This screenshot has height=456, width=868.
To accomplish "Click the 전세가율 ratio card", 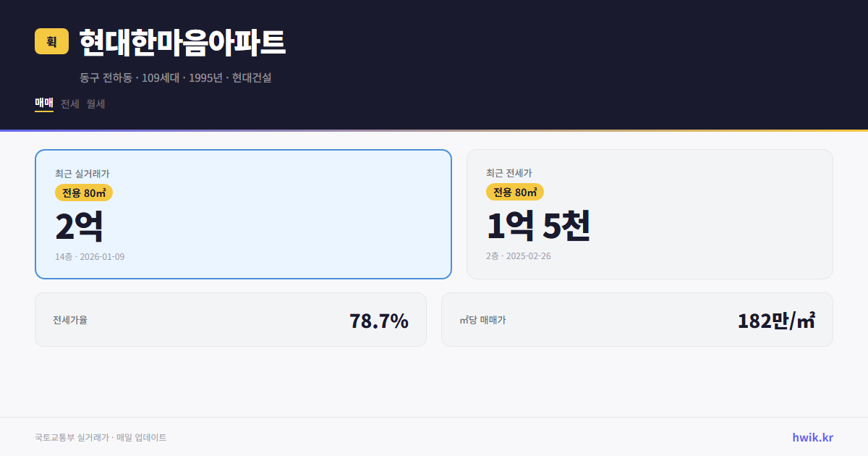I will click(231, 319).
